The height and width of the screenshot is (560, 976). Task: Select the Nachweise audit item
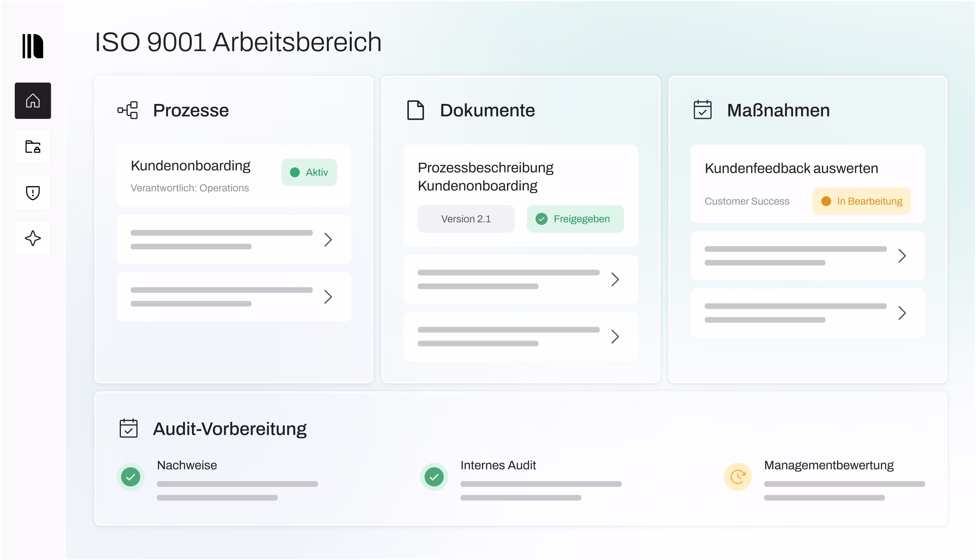(218, 480)
